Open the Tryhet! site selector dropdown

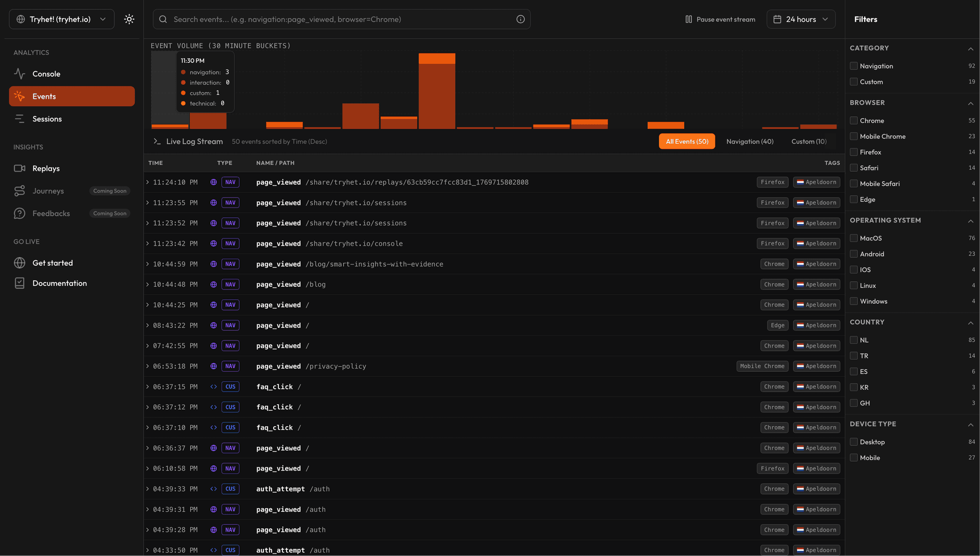(62, 19)
